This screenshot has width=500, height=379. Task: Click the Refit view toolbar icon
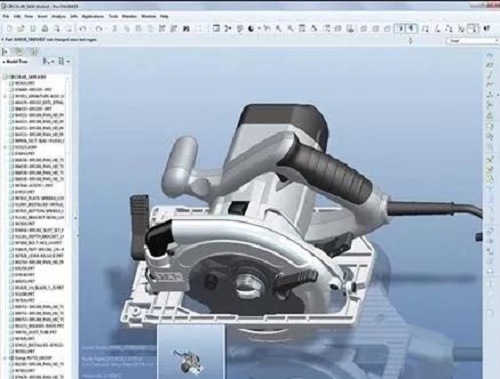click(x=302, y=29)
